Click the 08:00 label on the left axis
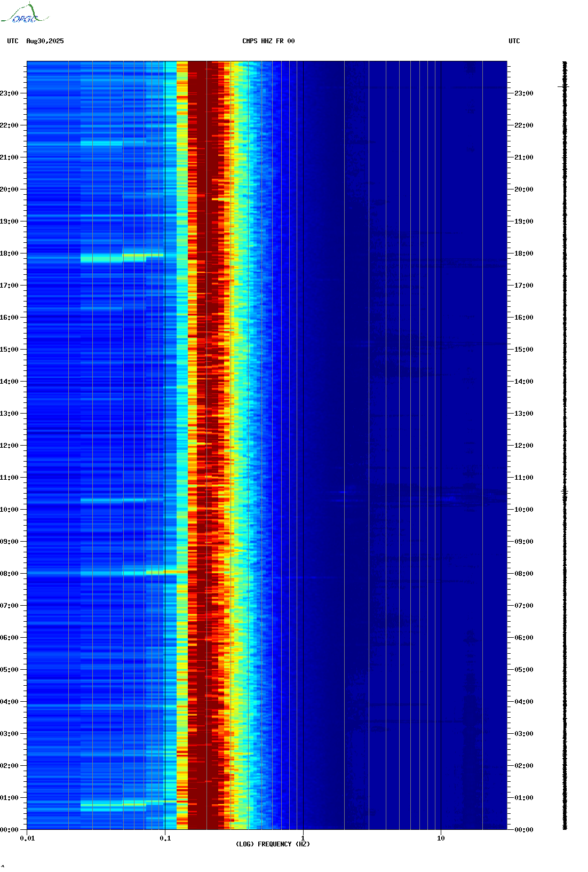This screenshot has width=588, height=872. pyautogui.click(x=9, y=574)
